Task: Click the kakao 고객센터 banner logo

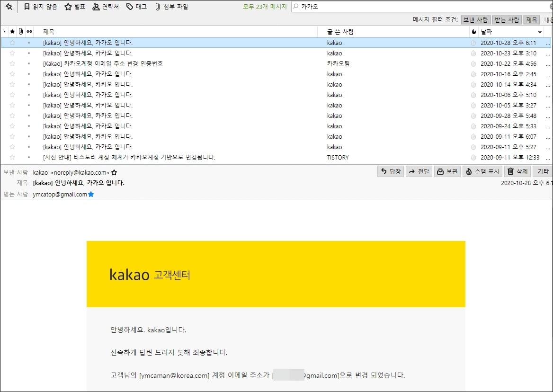Action: tap(150, 275)
